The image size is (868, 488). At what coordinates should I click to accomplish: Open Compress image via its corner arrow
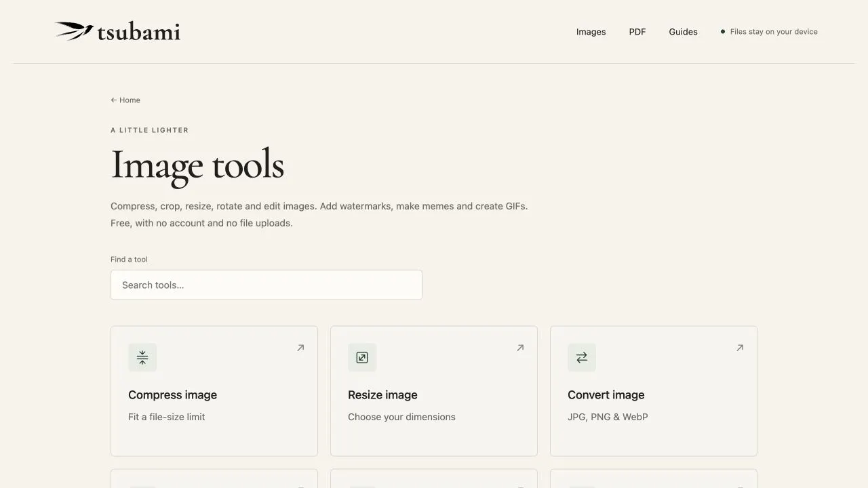point(300,348)
